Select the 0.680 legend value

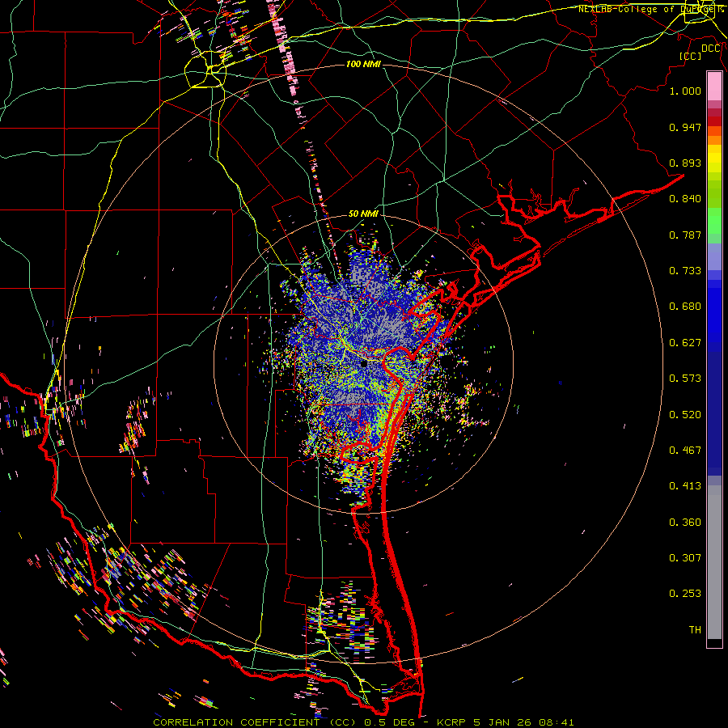[x=685, y=307]
